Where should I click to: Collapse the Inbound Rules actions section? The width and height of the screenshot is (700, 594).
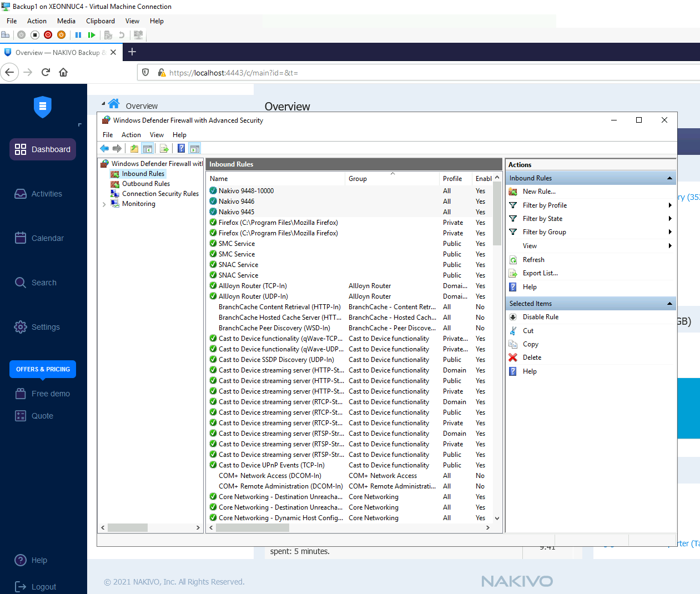tap(669, 178)
